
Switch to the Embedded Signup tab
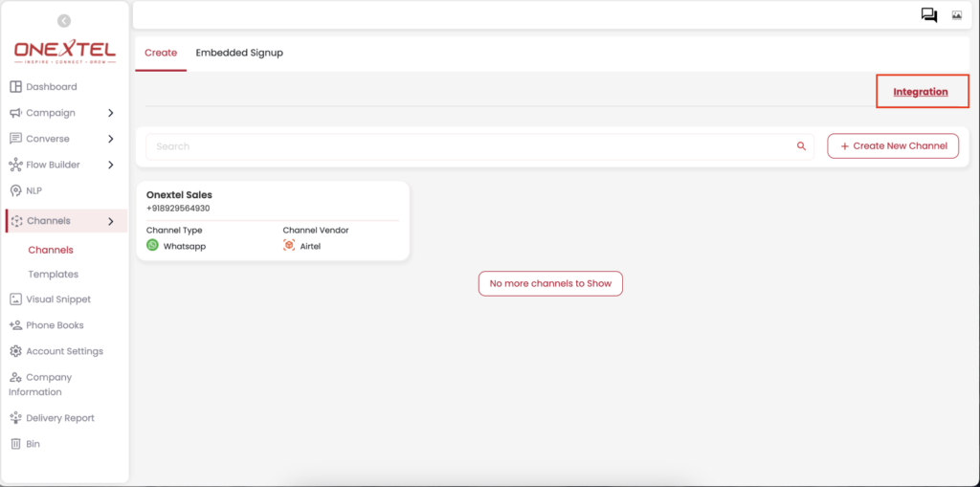(239, 54)
